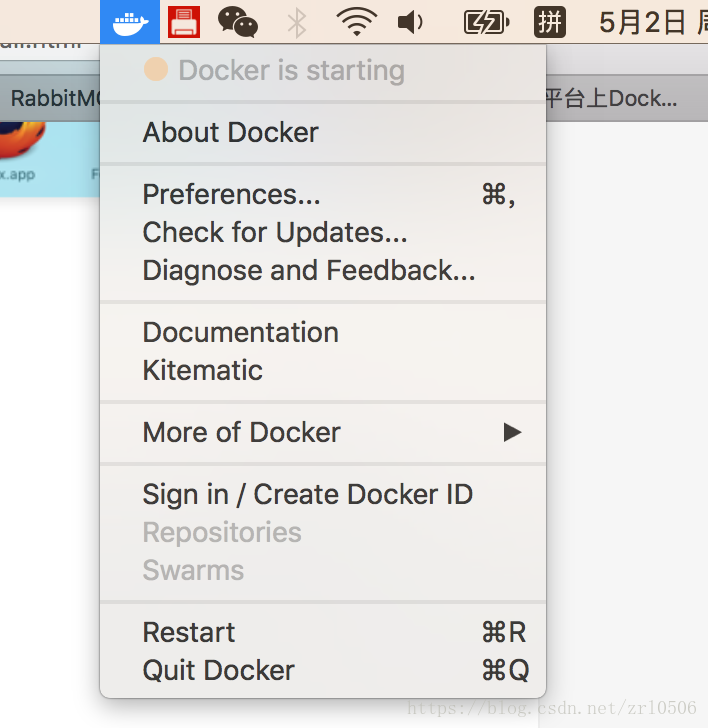Viewport: 708px width, 728px height.
Task: Open Documentation from the Docker menu
Action: click(323, 332)
